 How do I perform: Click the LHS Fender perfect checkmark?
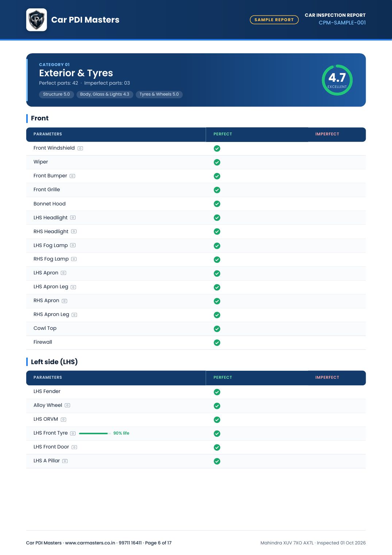[x=217, y=392]
